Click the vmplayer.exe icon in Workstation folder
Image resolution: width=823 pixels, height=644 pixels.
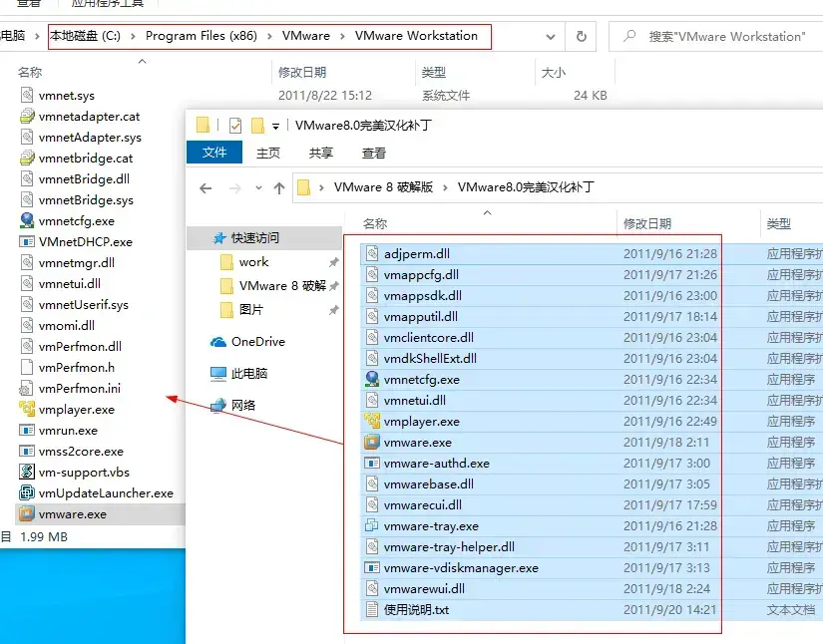coord(27,409)
